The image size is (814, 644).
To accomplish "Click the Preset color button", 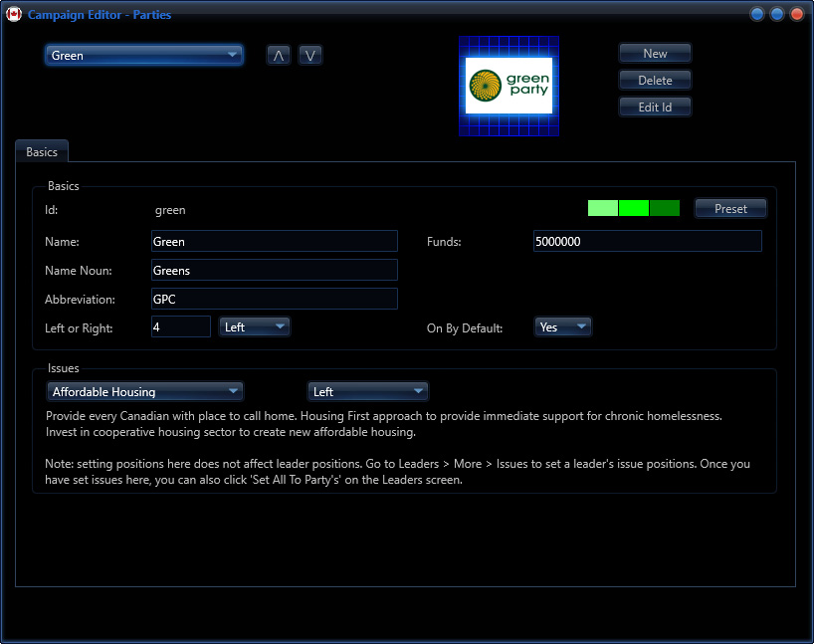I will pos(730,208).
